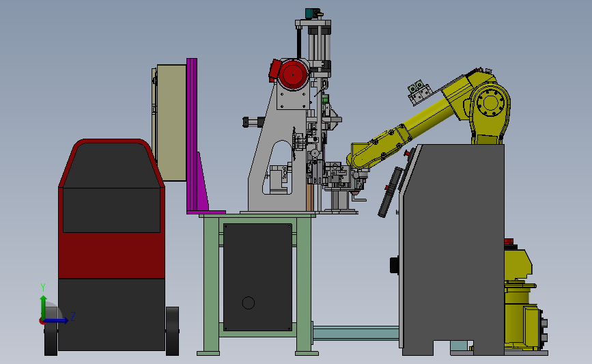Select the black panel under the green table
This screenshot has height=364, width=592.
coord(257,277)
